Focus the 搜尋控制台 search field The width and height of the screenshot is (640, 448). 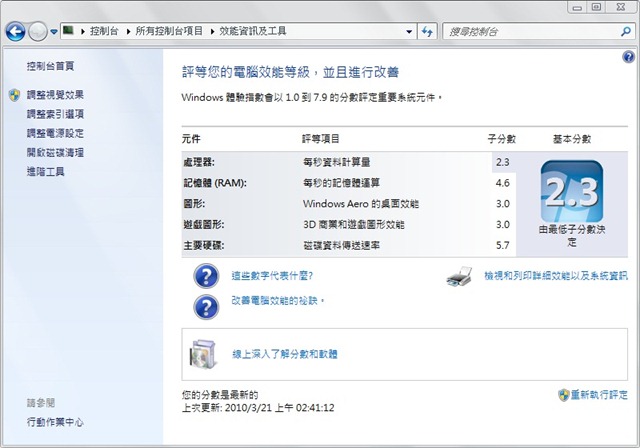[x=533, y=31]
